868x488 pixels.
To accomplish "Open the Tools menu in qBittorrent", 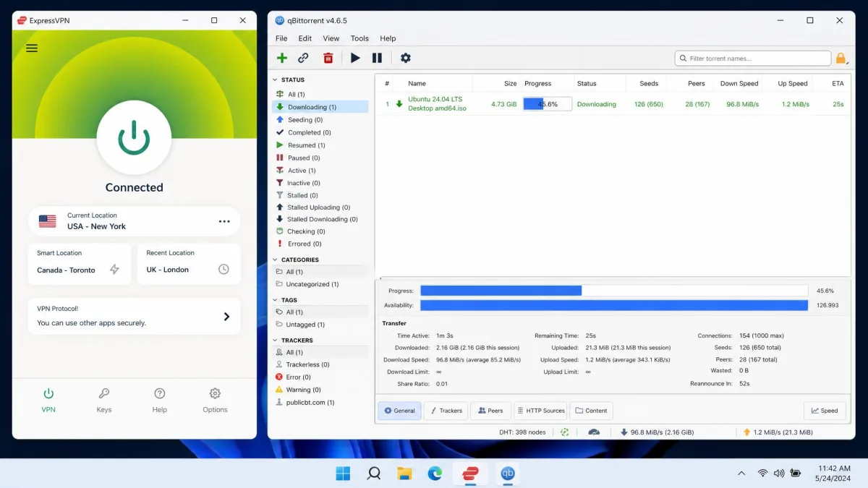I will click(359, 38).
